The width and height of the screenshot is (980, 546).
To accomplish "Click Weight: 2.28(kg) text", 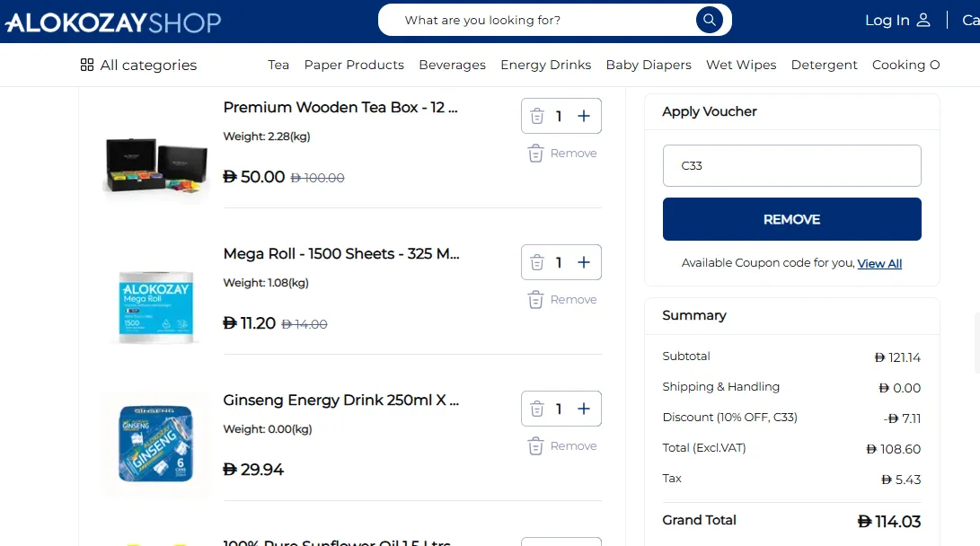I will click(267, 136).
